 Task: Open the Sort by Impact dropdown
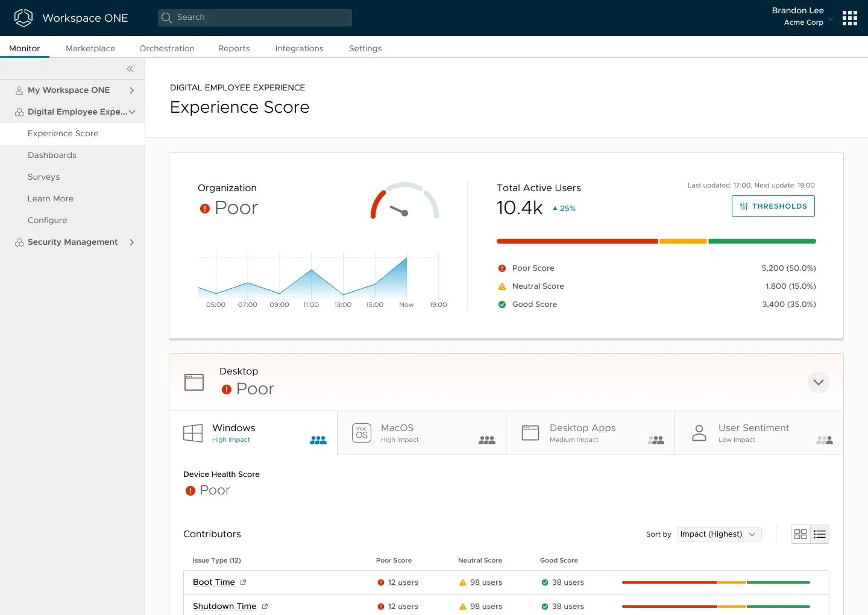pyautogui.click(x=719, y=534)
